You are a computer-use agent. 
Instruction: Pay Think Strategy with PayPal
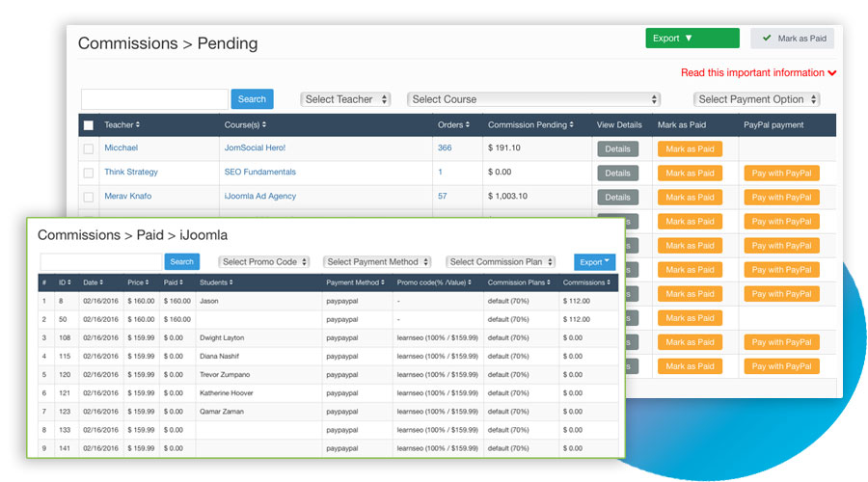pos(781,174)
